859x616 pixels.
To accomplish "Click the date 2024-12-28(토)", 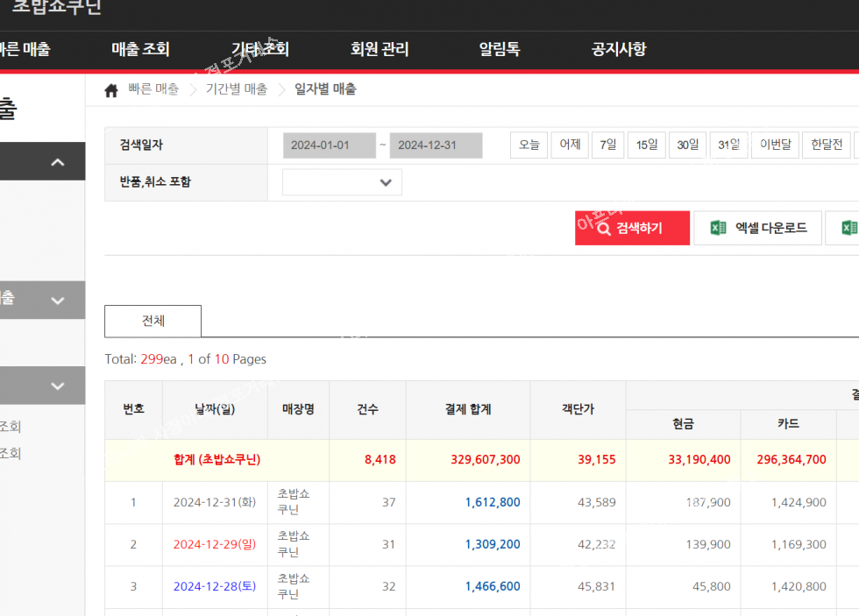I will click(x=215, y=586).
